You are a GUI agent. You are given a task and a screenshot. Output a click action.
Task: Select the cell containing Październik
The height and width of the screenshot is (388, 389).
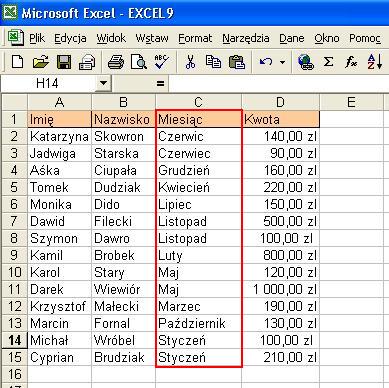click(x=198, y=323)
